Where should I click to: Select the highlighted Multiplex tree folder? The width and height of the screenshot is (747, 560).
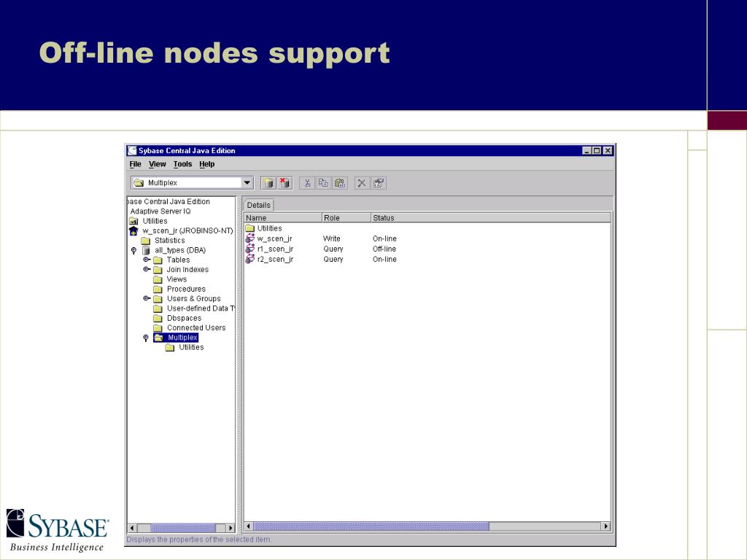(x=182, y=338)
